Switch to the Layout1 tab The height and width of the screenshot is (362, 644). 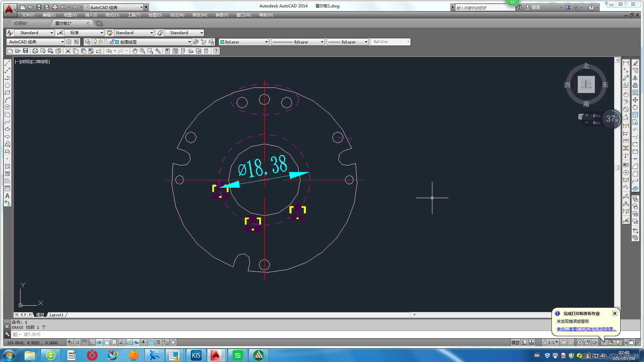(x=56, y=315)
